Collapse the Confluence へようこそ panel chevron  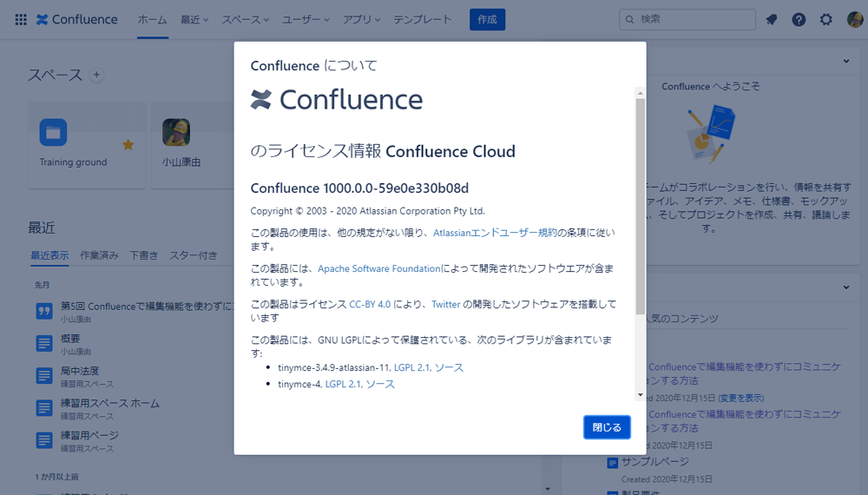pos(845,61)
